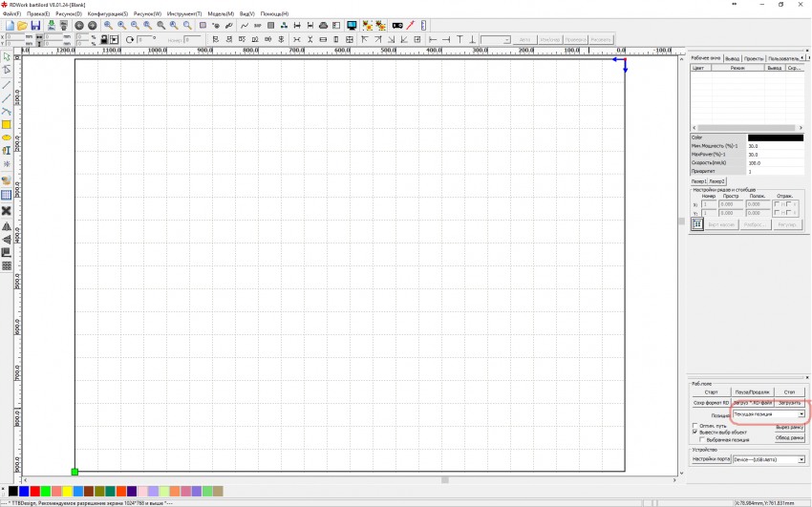Click the Сохр формат RD button
The width and height of the screenshot is (812, 507).
tap(711, 403)
